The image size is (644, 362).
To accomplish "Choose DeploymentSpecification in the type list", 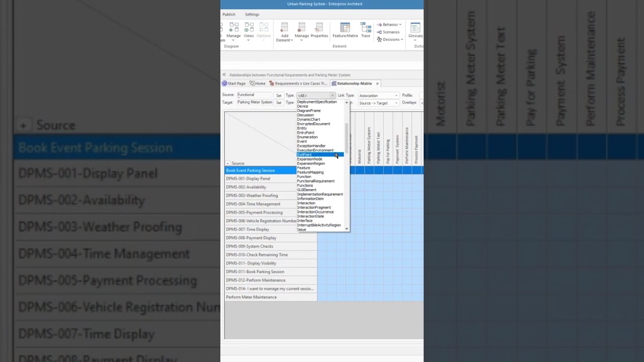I will click(x=317, y=102).
